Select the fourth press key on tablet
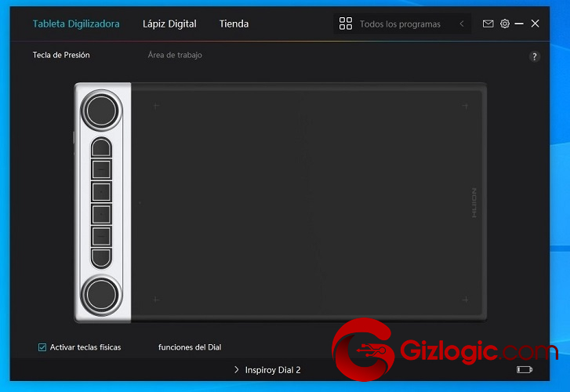 point(101,214)
